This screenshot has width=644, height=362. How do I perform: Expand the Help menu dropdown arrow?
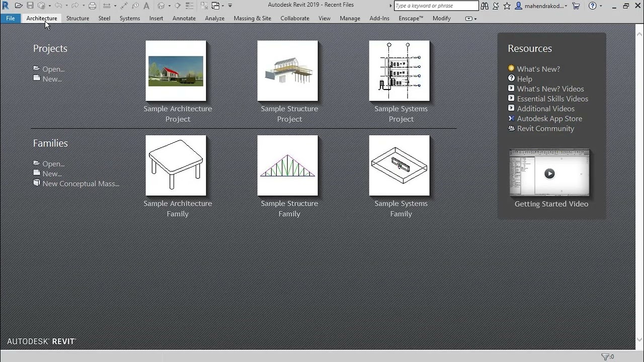601,6
